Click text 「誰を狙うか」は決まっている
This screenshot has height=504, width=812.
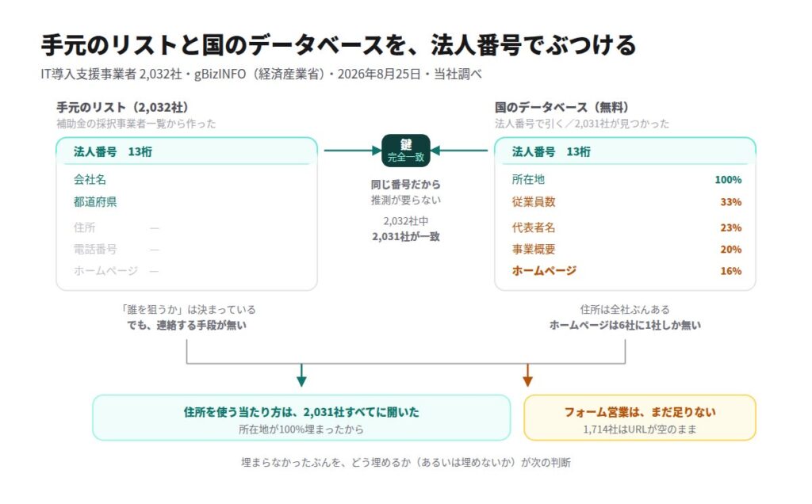point(187,309)
